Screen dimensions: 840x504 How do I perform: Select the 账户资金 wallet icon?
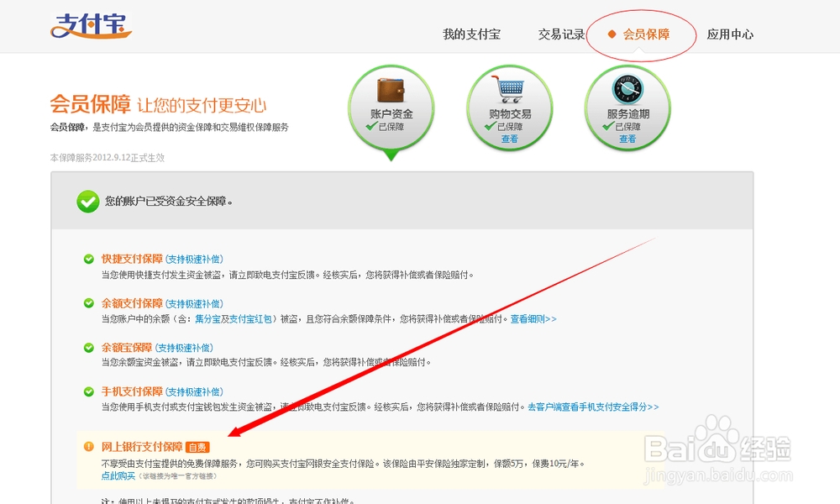[x=391, y=89]
